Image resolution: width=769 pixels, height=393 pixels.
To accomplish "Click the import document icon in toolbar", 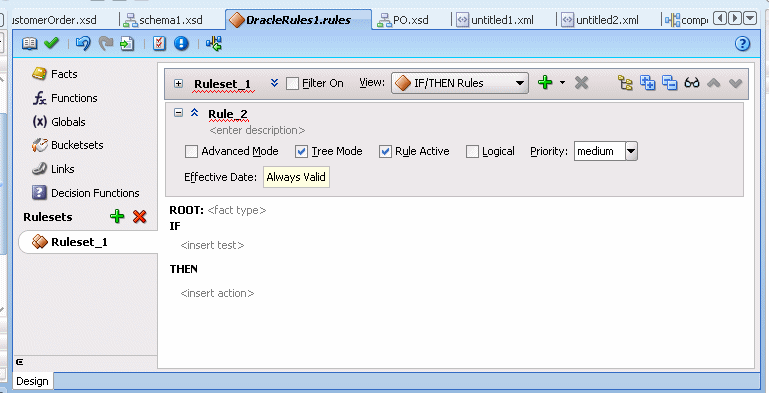I will (x=127, y=44).
